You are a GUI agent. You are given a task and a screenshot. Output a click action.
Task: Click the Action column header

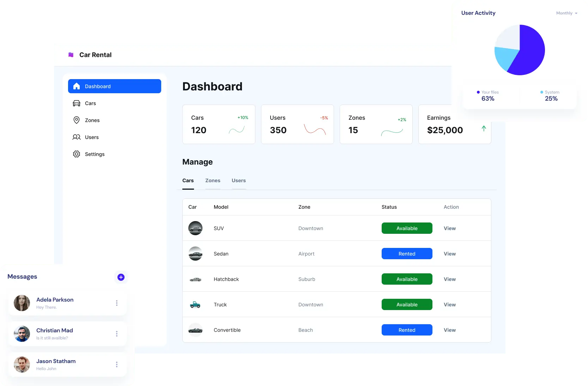(x=451, y=207)
